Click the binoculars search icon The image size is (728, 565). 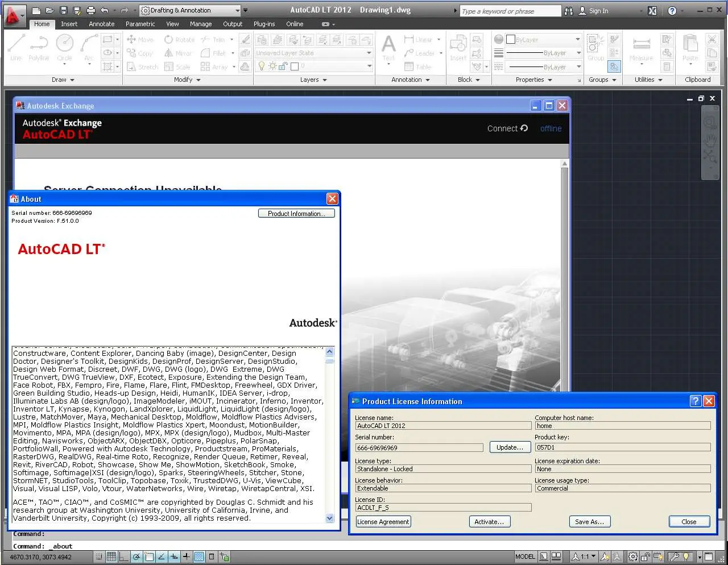pos(569,11)
